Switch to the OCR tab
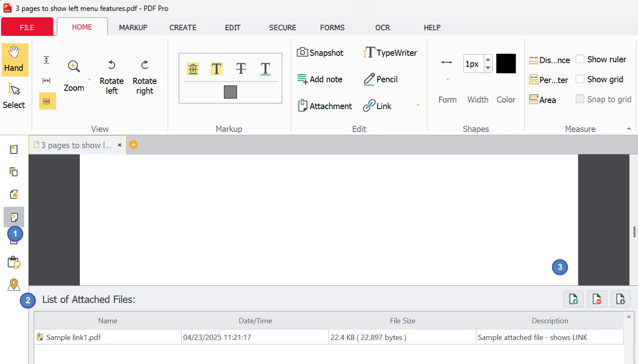 point(383,27)
